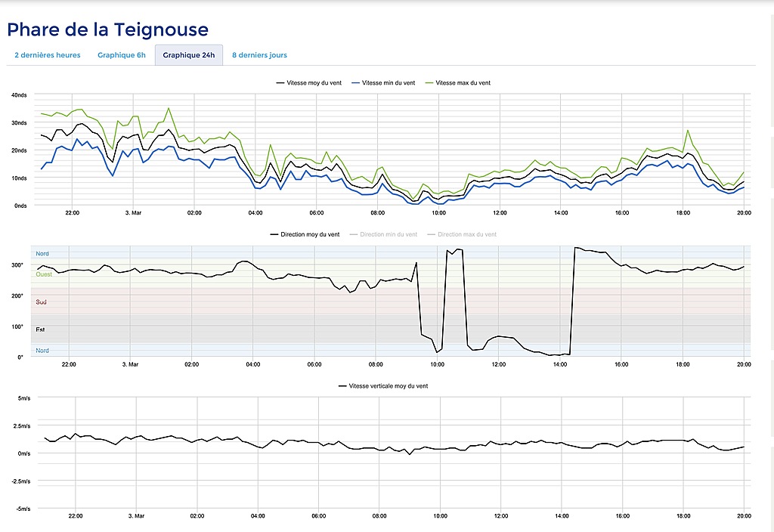
Task: Click the '30nds' axis label
Action: [19, 123]
